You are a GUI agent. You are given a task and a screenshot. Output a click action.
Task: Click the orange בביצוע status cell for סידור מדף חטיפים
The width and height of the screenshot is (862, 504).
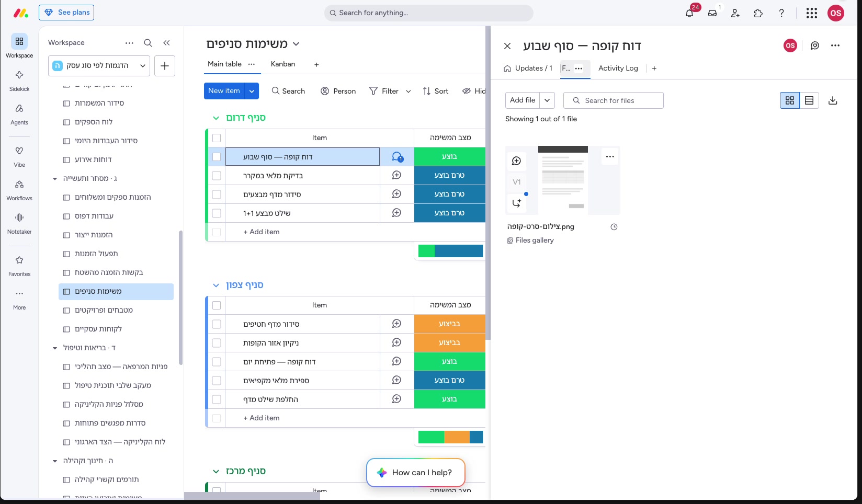coord(450,324)
